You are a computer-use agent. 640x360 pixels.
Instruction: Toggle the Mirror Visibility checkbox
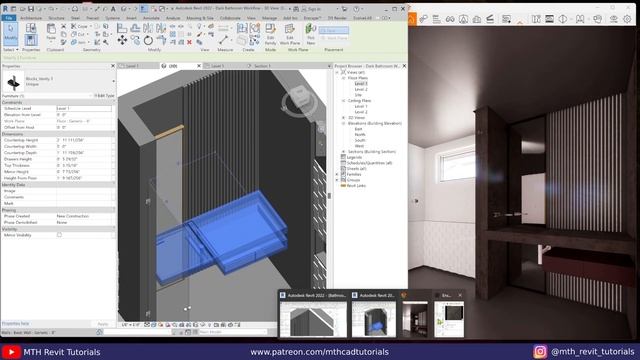59,235
